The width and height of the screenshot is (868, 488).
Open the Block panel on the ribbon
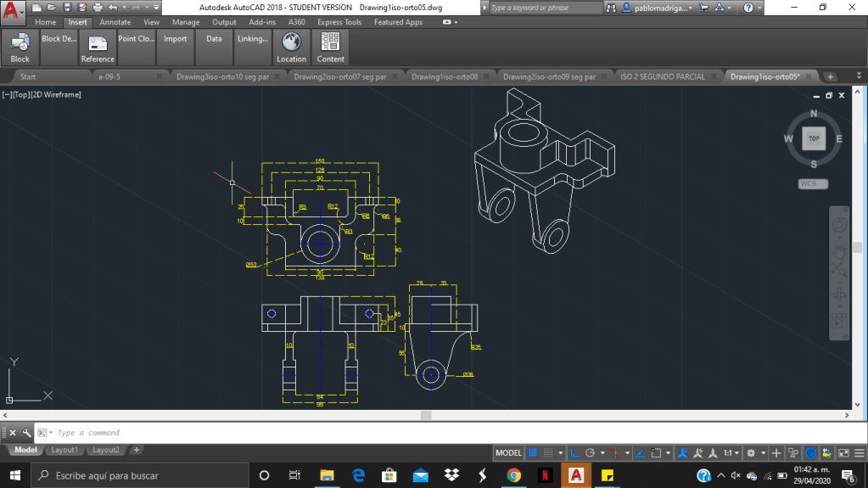coord(20,48)
